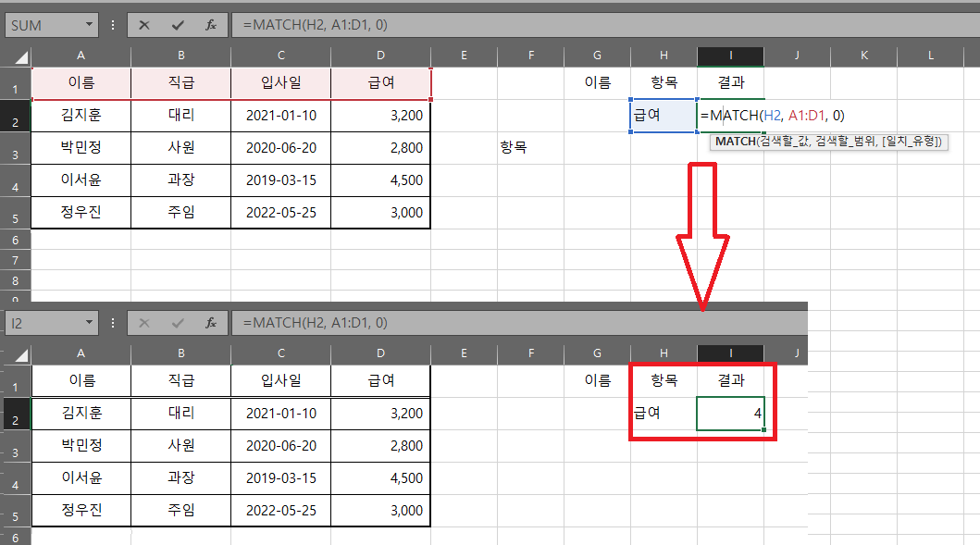Viewport: 980px width, 545px height.
Task: Select lower sheet cell 결과 in column I
Action: pos(731,380)
